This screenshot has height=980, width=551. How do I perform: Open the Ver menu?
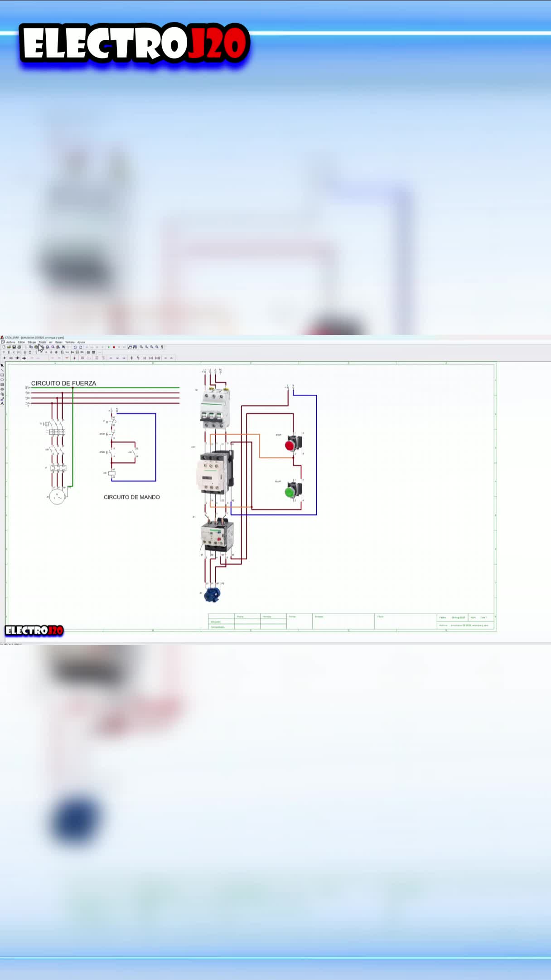[51, 342]
